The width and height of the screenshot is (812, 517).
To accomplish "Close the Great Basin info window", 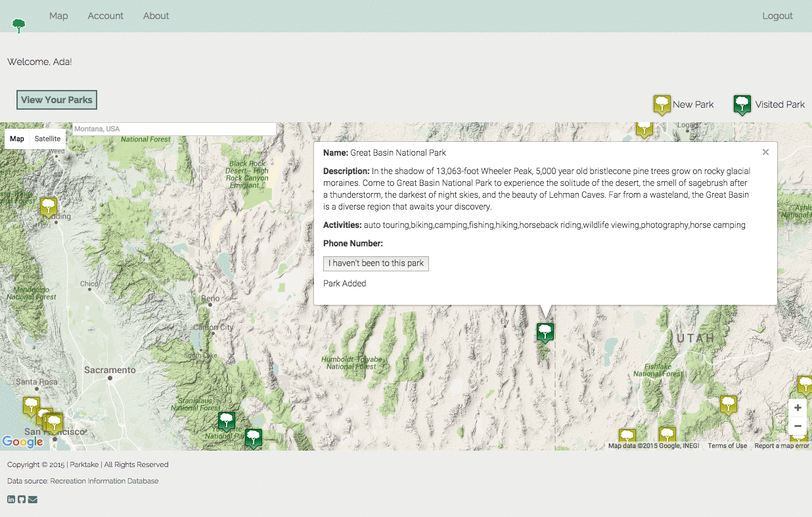I will click(x=765, y=152).
